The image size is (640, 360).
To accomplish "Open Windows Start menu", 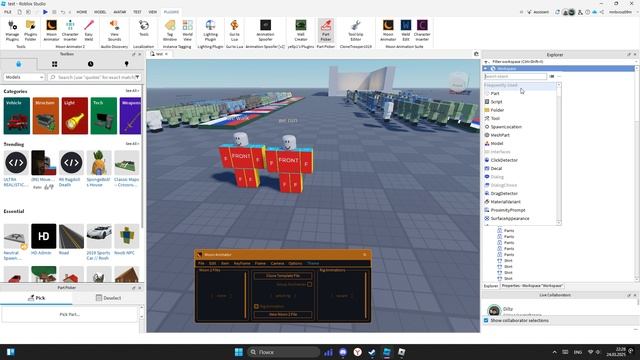I will pos(239,352).
